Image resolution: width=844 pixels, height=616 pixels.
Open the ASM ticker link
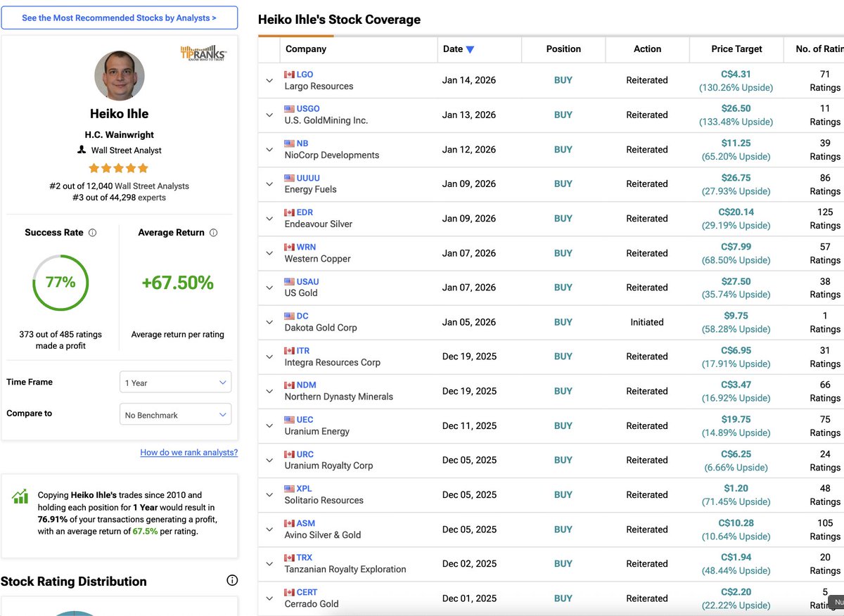(x=305, y=523)
